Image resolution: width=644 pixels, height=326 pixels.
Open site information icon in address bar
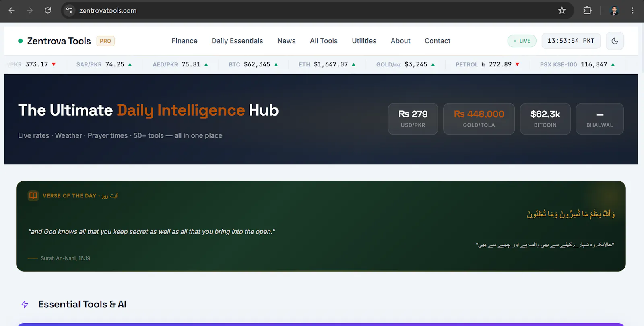[x=69, y=10]
